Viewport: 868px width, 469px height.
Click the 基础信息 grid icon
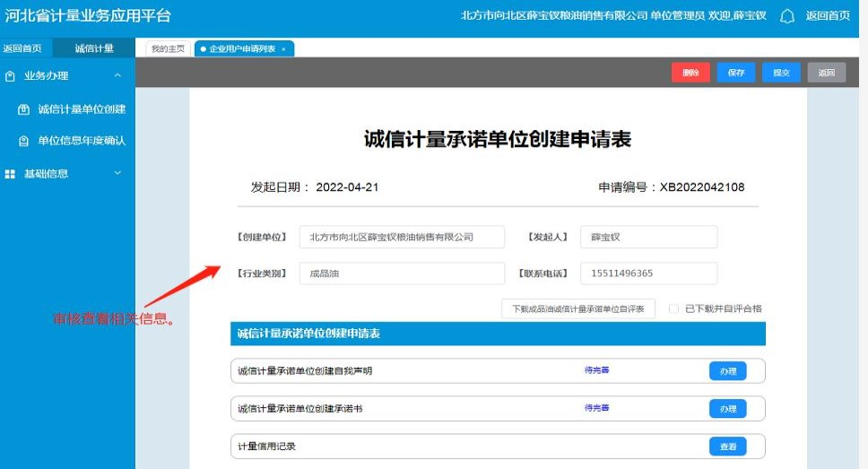(x=11, y=174)
